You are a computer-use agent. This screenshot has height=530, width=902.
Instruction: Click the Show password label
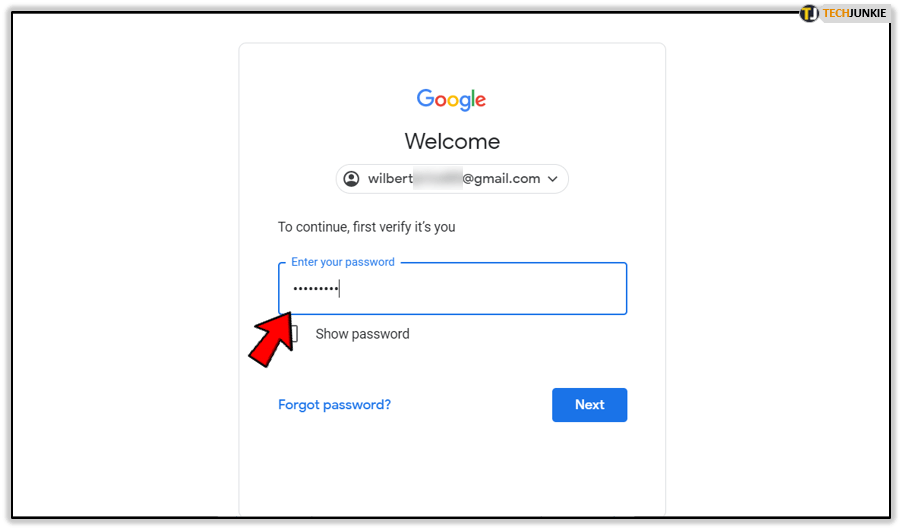click(x=362, y=334)
